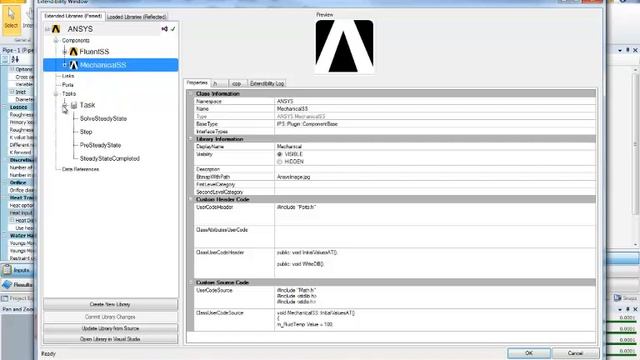Switch to Loaded Libraries (Reflected) tab
Screen dimensions: 640x360
[x=137, y=17]
